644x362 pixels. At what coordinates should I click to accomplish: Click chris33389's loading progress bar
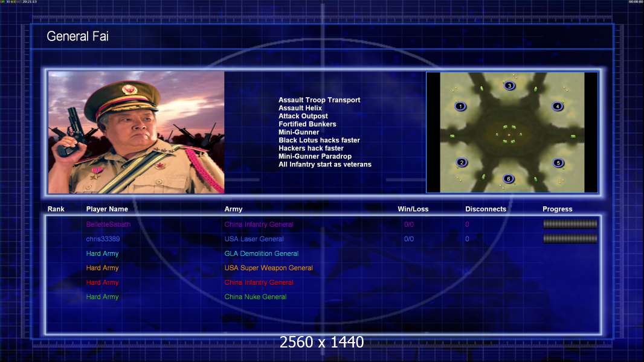(x=570, y=238)
